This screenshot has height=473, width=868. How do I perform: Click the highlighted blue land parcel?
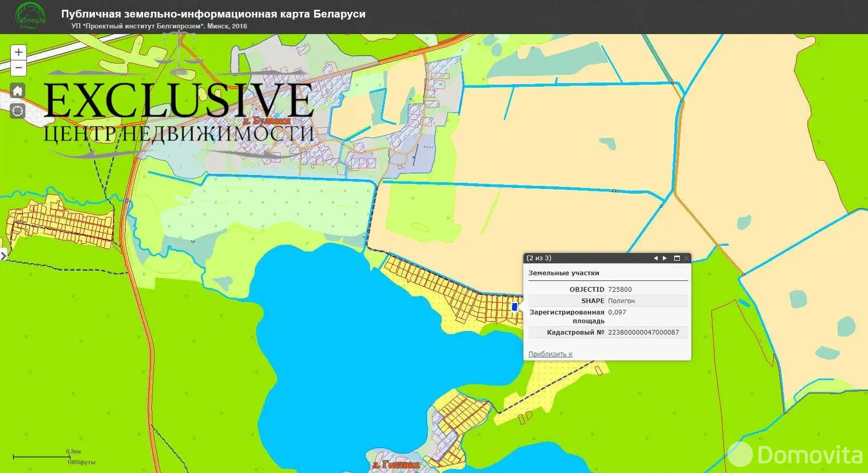coord(514,307)
